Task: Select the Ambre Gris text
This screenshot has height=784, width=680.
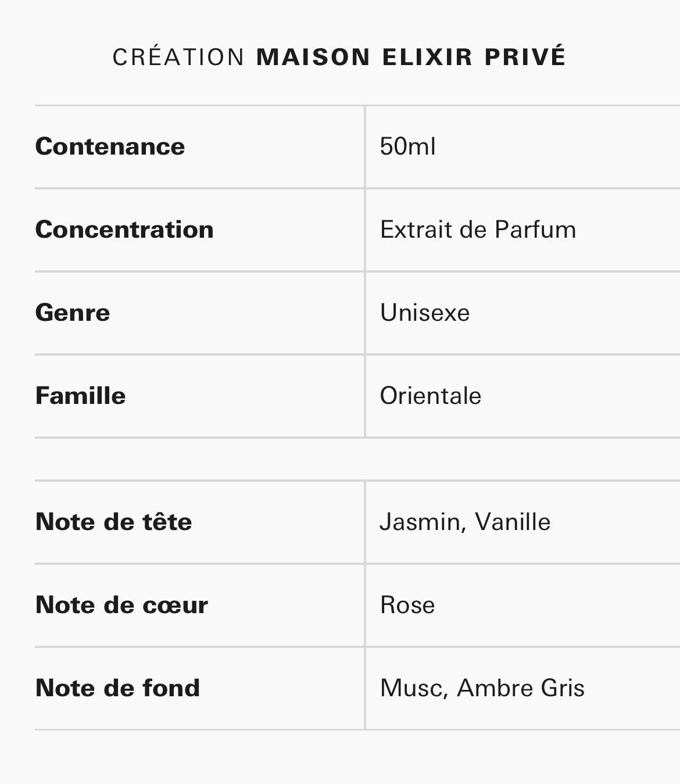Action: [521, 688]
